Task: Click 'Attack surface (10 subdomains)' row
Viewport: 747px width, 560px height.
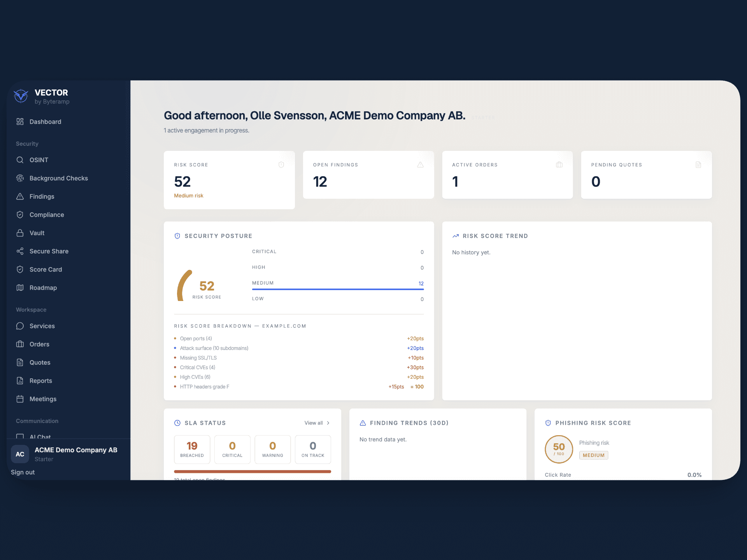Action: 299,348
